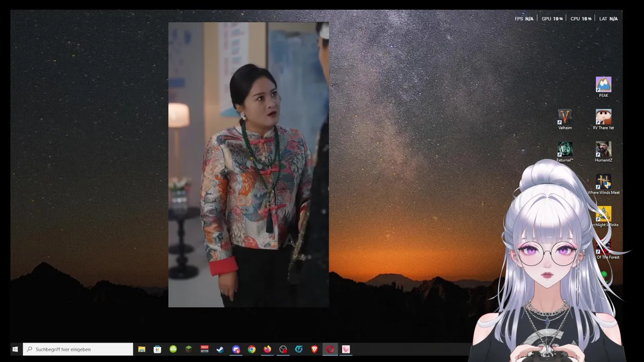
Task: Click the CPU 16% overlay readout
Action: (581, 19)
